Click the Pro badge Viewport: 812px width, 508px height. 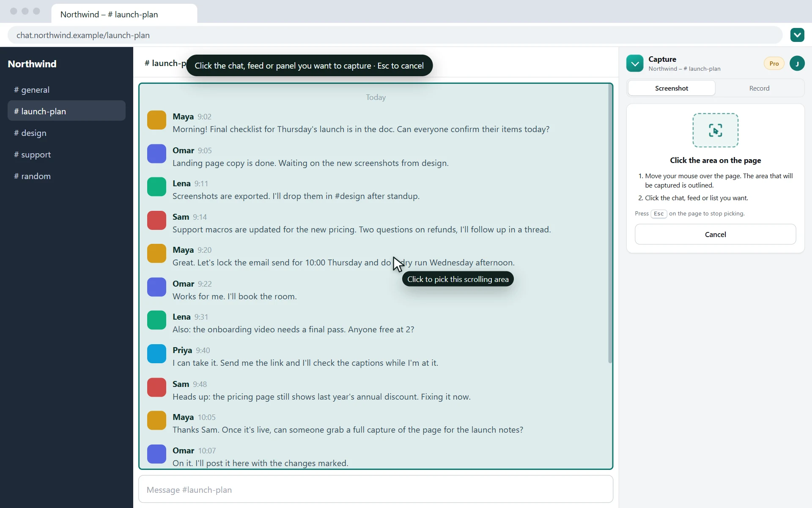point(774,63)
